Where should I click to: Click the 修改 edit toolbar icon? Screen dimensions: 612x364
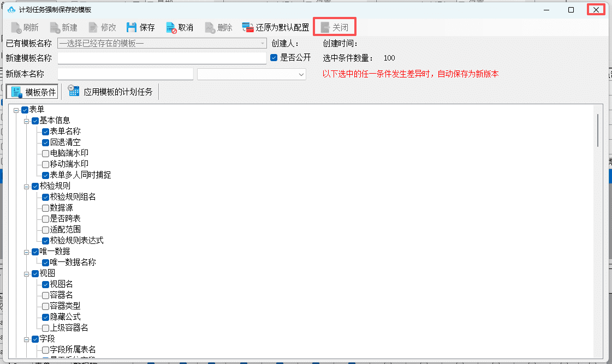click(93, 28)
